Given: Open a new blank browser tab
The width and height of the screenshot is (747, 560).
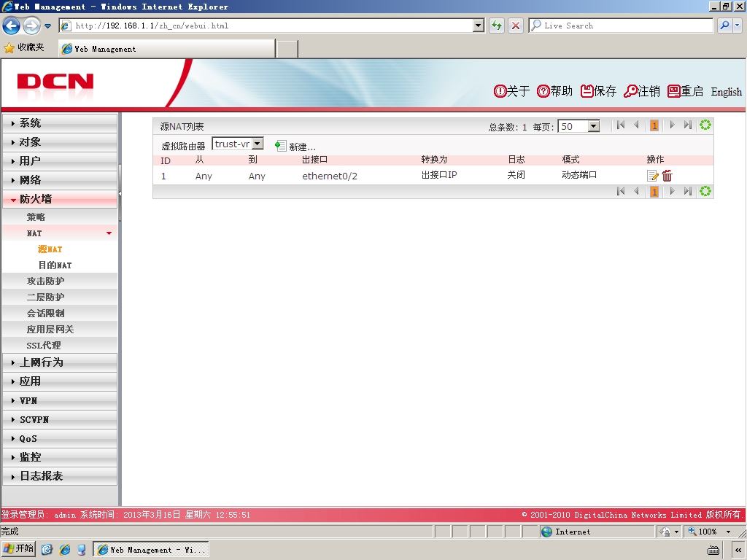Looking at the screenshot, I should coord(287,49).
